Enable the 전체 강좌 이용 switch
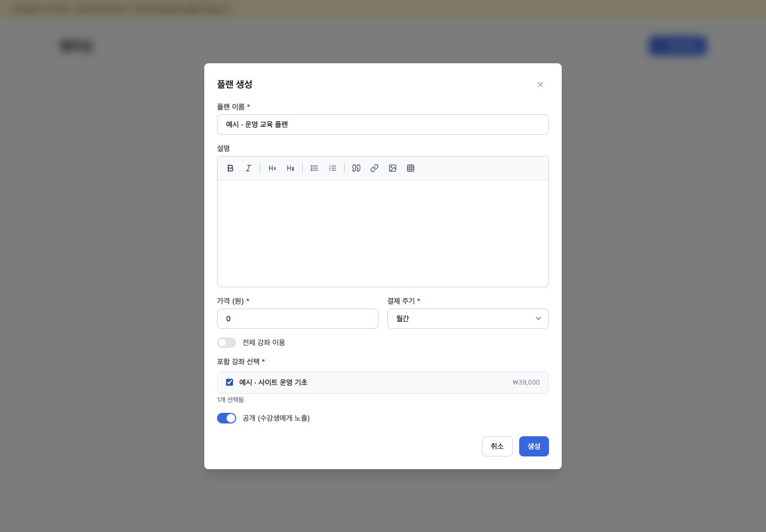Screen dimensions: 766x532 click(x=227, y=343)
